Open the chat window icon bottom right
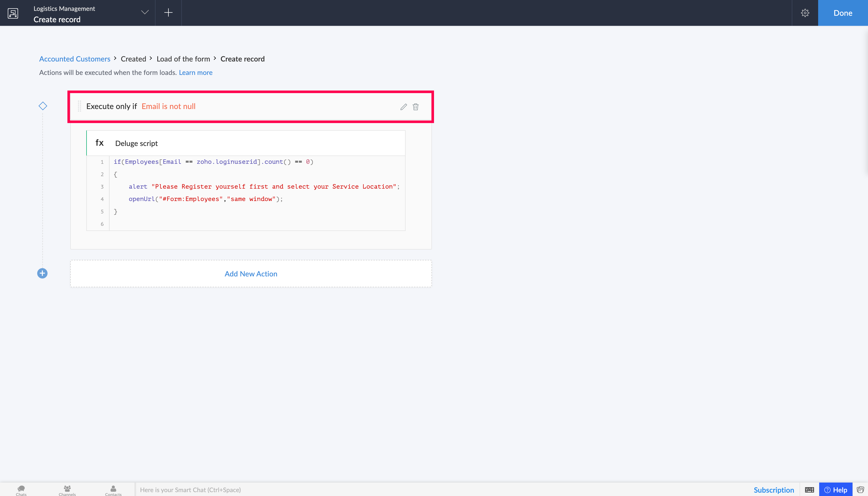Image resolution: width=868 pixels, height=496 pixels. [x=860, y=490]
